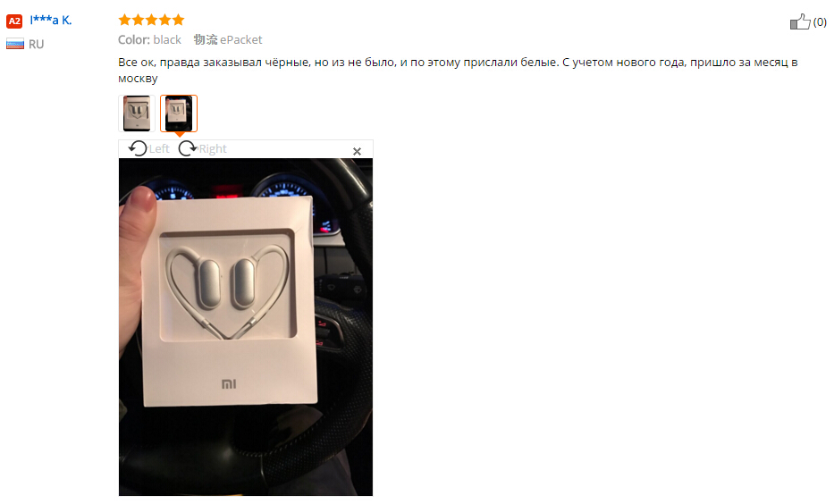
Task: Click the Color: black attribute text
Action: tap(149, 40)
